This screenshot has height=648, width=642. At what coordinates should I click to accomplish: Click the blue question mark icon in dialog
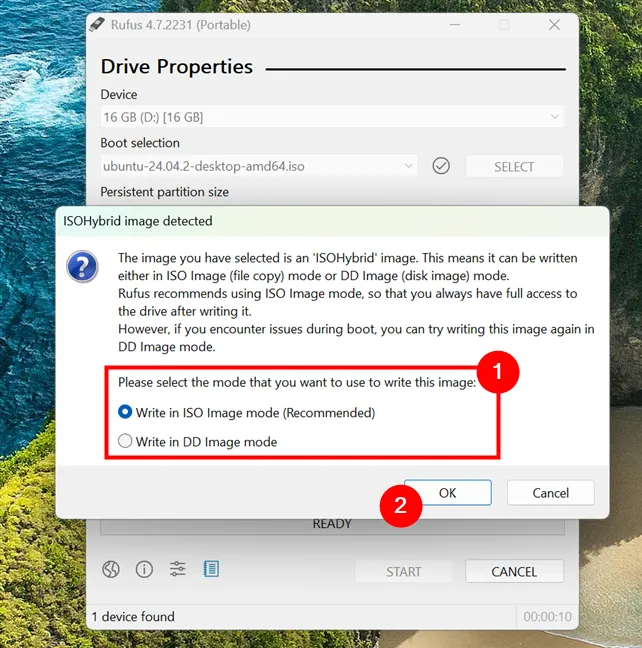pyautogui.click(x=82, y=267)
